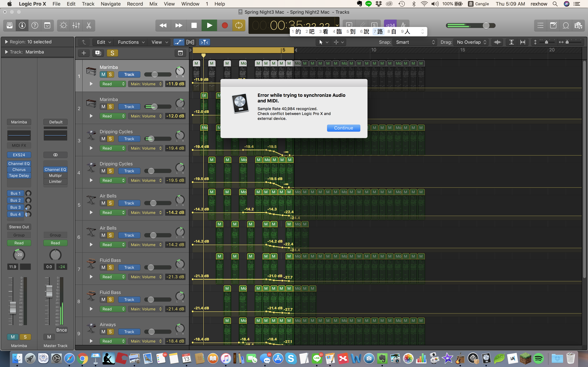Toggle the Flex show/hide icon
The width and height of the screenshot is (588, 367).
(190, 42)
